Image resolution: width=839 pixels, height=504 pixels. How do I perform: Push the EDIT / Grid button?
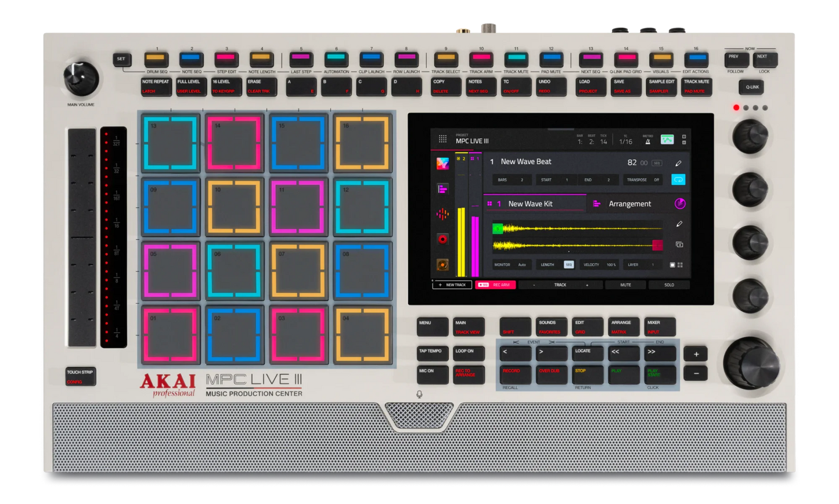587,327
